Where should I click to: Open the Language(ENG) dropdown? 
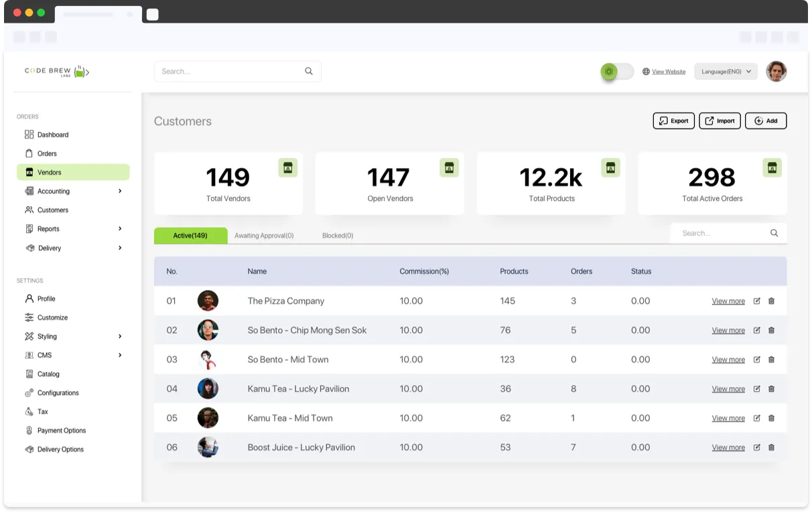tap(726, 72)
